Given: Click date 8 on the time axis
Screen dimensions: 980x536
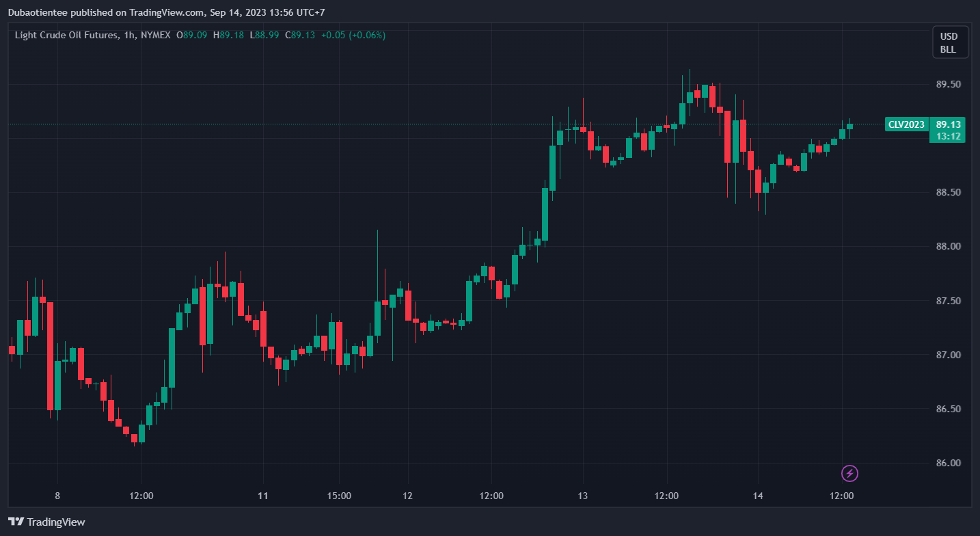Looking at the screenshot, I should click(57, 496).
